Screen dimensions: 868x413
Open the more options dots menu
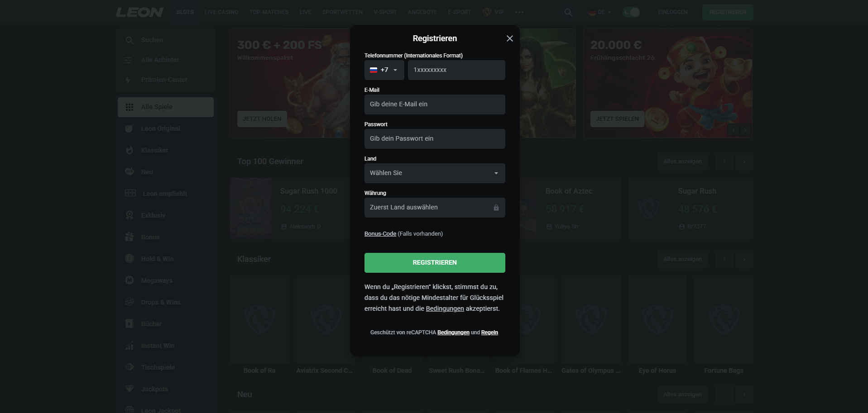[x=519, y=12]
